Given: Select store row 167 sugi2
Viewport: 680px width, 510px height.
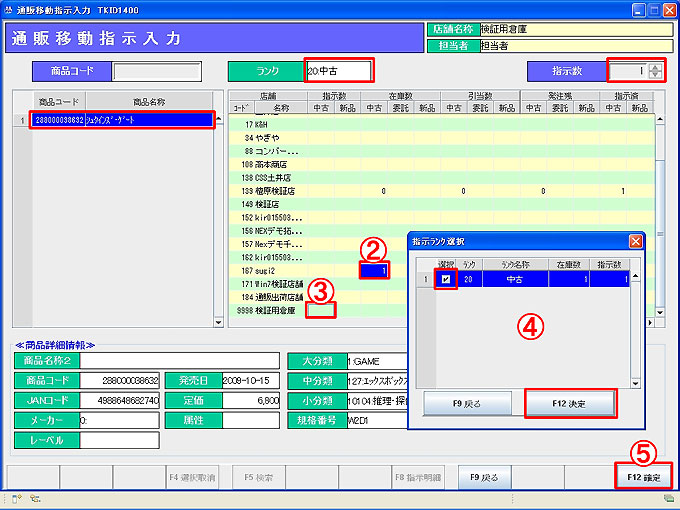Looking at the screenshot, I should pyautogui.click(x=317, y=271).
